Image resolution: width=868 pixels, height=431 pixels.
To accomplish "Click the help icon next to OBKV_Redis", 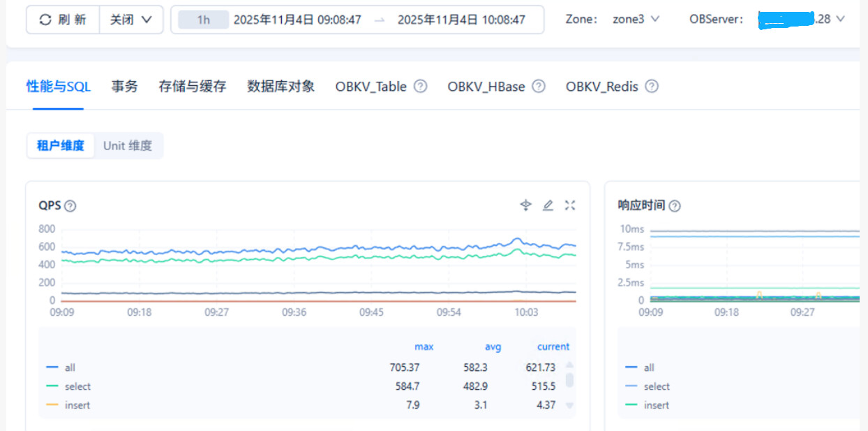I will click(x=652, y=87).
